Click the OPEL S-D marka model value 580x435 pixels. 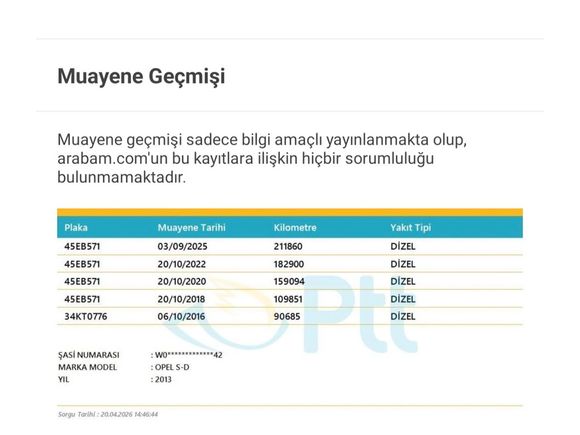(x=172, y=367)
